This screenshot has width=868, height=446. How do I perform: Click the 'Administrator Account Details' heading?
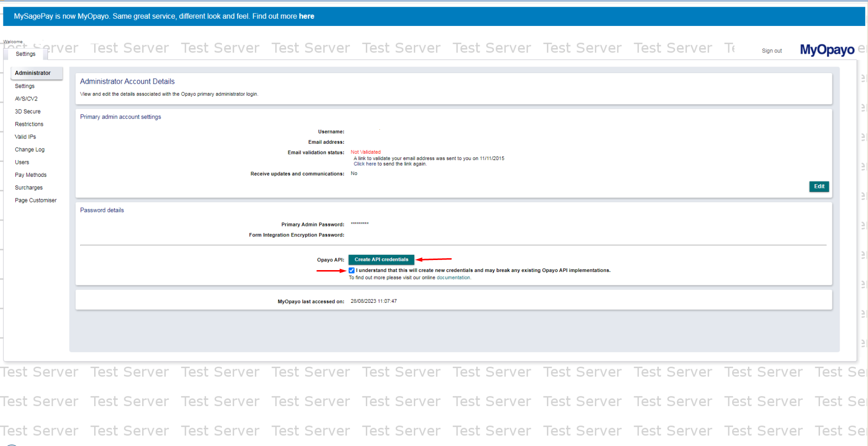(x=127, y=82)
